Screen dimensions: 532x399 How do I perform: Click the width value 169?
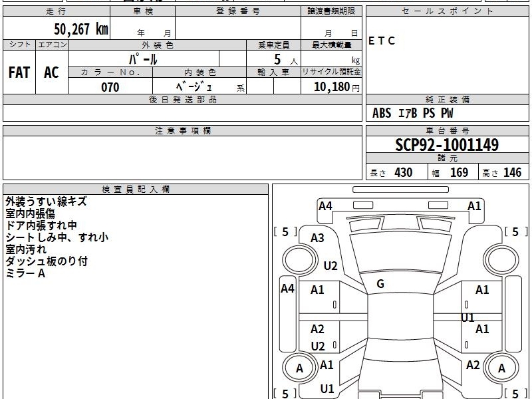tap(459, 173)
